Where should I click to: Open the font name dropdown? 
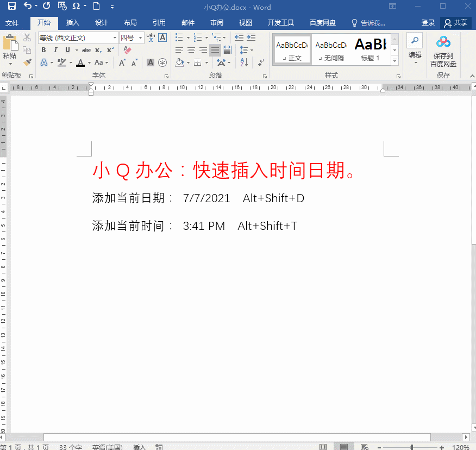pyautogui.click(x=115, y=37)
